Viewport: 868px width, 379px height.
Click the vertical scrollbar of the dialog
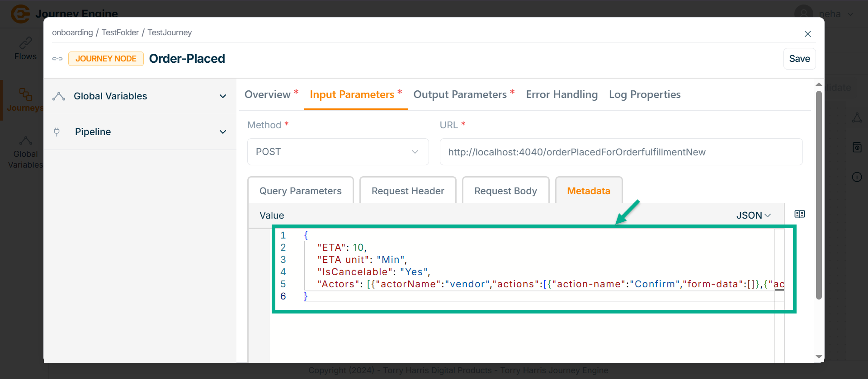point(818,194)
